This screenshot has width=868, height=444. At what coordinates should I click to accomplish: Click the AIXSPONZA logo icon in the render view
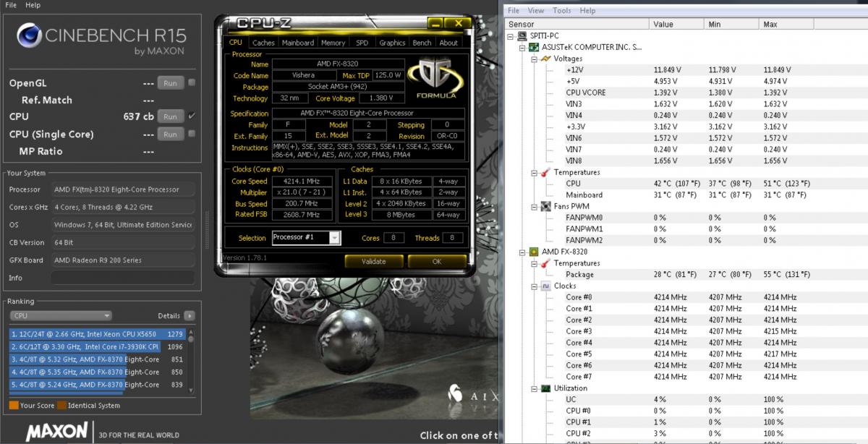click(455, 393)
